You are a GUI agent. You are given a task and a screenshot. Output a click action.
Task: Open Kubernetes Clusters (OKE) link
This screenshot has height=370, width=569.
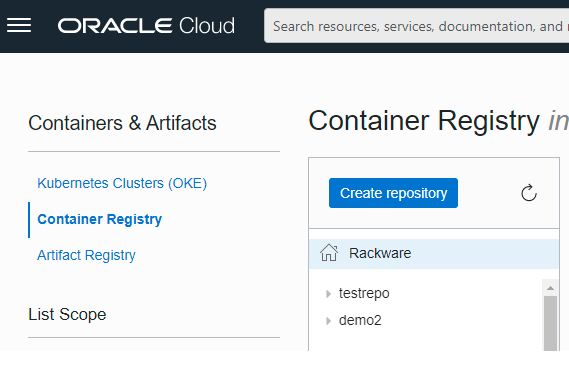122,183
